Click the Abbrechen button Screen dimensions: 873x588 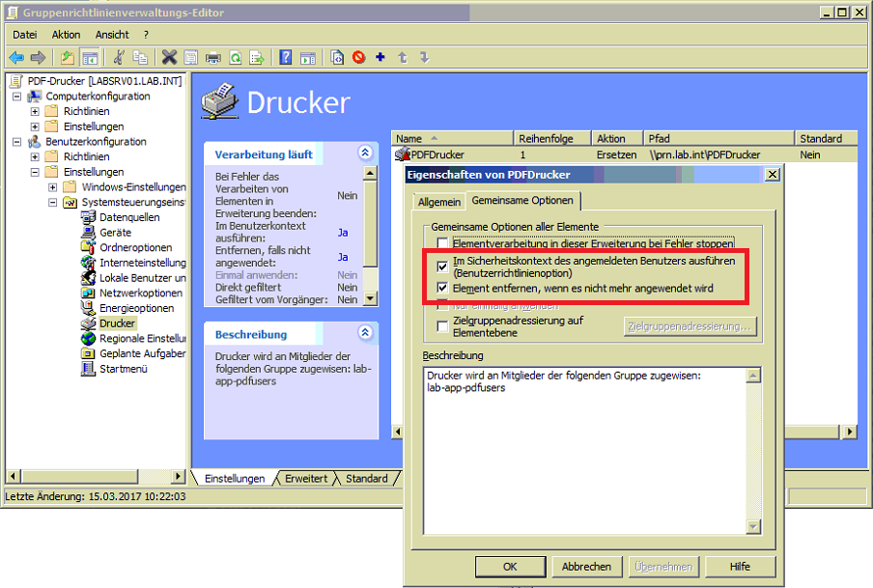click(x=586, y=567)
